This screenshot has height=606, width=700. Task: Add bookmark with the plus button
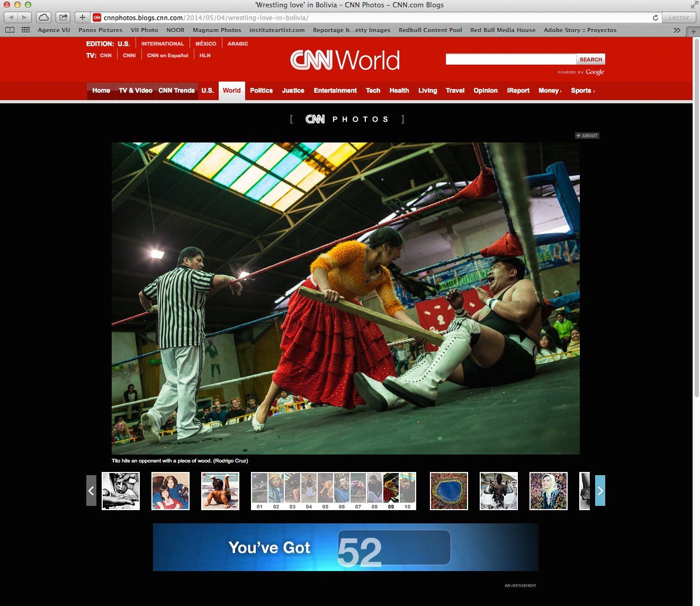pos(82,17)
